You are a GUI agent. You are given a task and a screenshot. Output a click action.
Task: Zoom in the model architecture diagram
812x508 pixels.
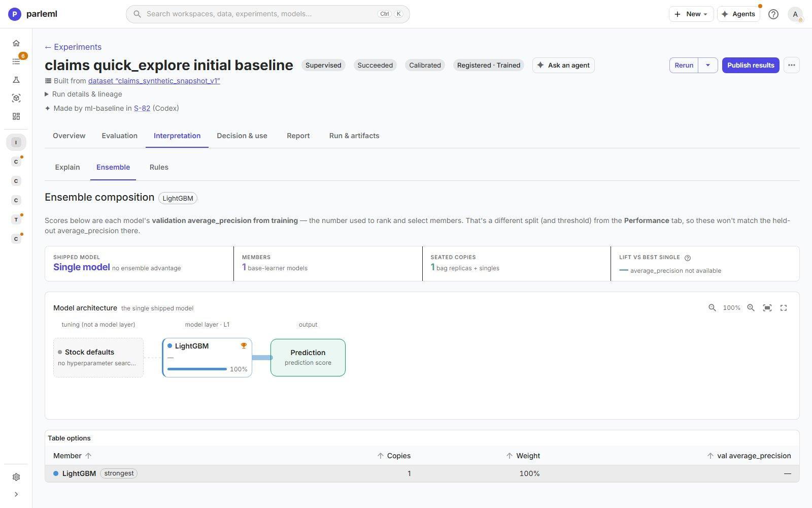pyautogui.click(x=751, y=308)
